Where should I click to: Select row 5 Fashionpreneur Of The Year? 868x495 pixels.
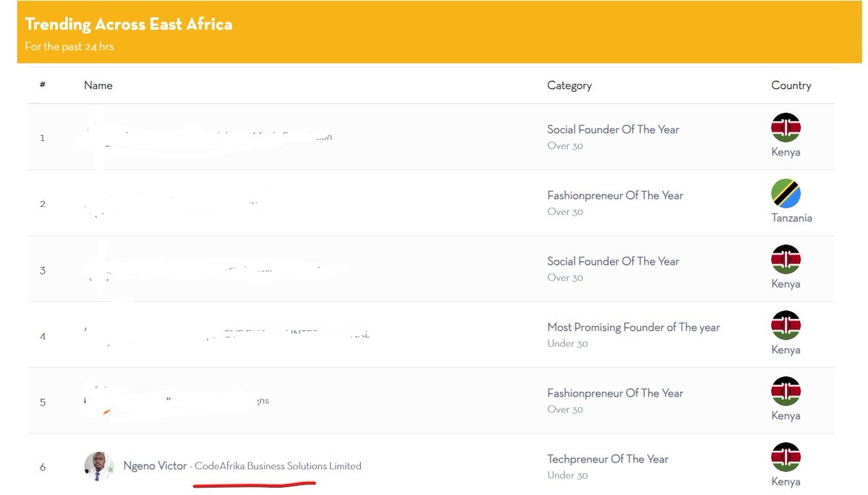click(615, 393)
